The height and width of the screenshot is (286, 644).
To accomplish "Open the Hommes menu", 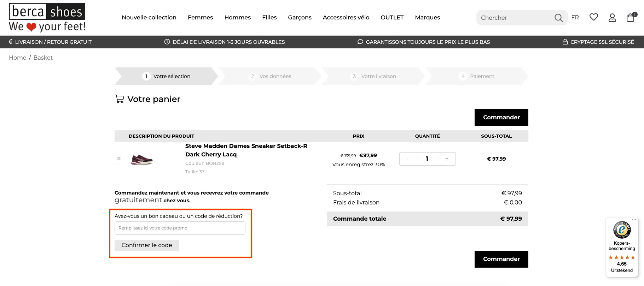I will (237, 17).
